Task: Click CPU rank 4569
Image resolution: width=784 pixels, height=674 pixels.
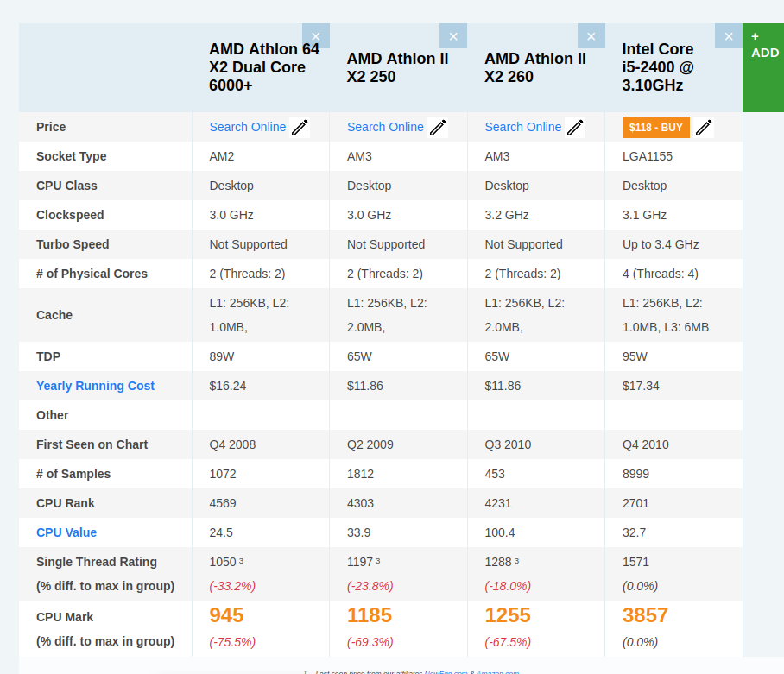Action: click(223, 503)
